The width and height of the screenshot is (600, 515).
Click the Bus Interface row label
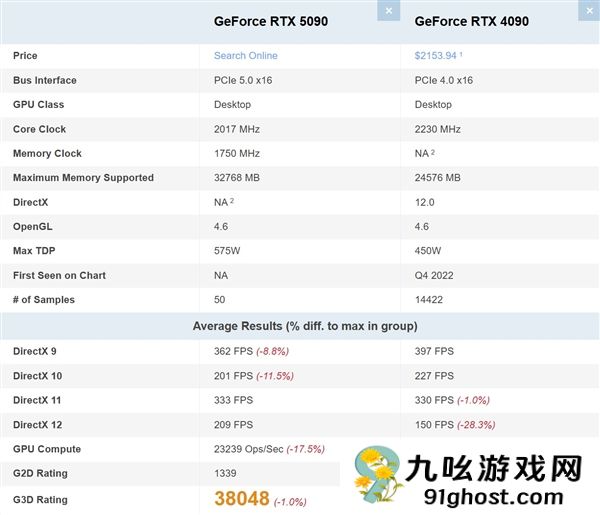tap(45, 80)
